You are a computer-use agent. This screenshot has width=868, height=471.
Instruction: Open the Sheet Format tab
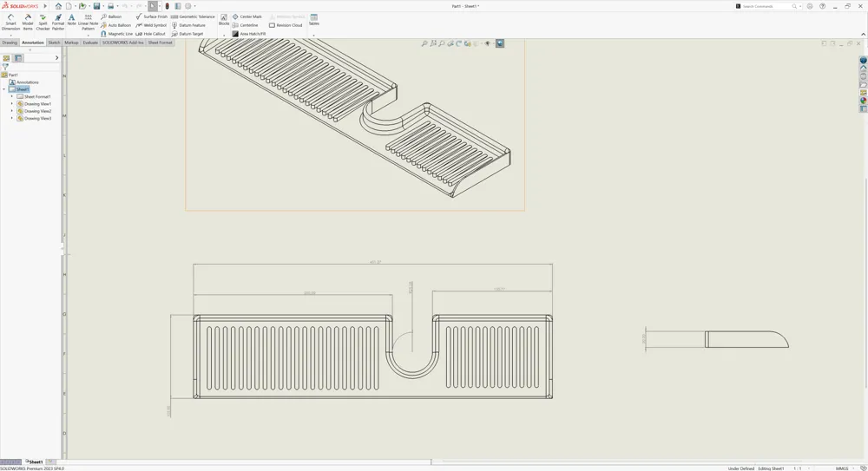click(160, 43)
